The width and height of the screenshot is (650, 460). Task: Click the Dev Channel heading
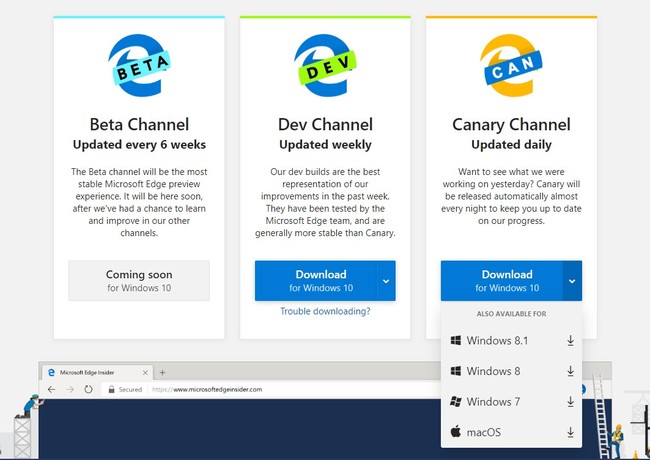point(325,124)
